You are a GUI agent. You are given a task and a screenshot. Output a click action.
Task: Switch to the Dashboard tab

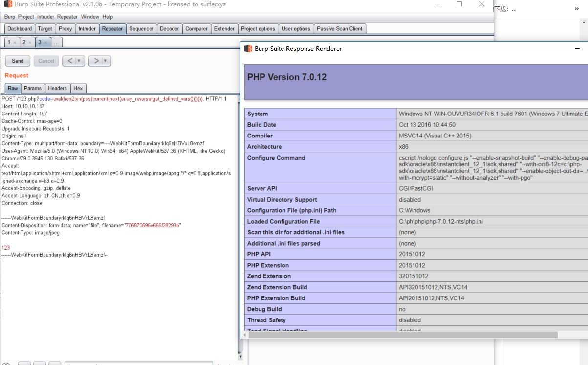pyautogui.click(x=20, y=29)
